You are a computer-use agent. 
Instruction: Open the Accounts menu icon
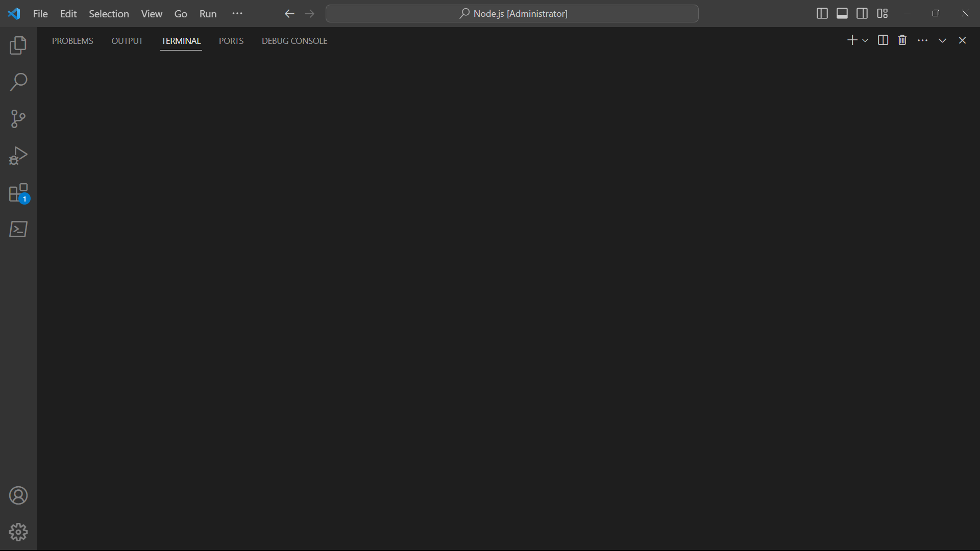tap(18, 495)
